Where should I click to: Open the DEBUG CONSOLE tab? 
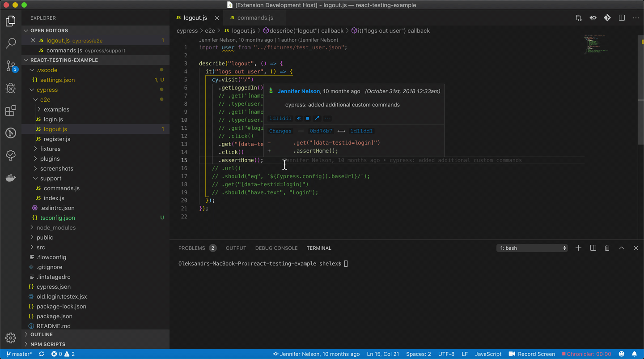click(276, 248)
